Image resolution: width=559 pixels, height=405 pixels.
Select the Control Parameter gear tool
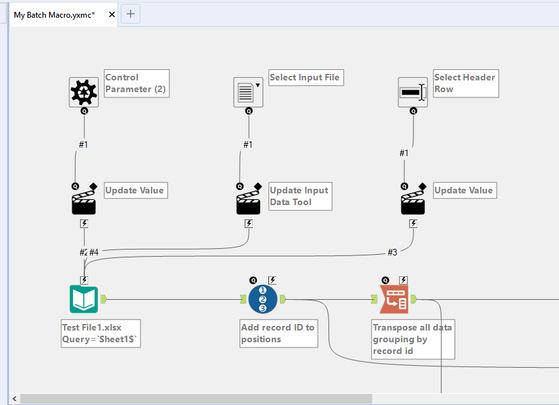pyautogui.click(x=84, y=92)
